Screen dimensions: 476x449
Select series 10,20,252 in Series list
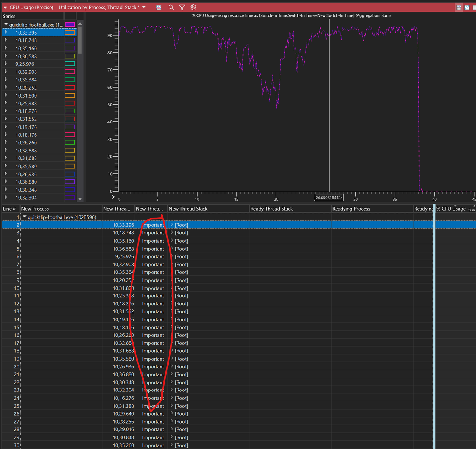point(26,88)
